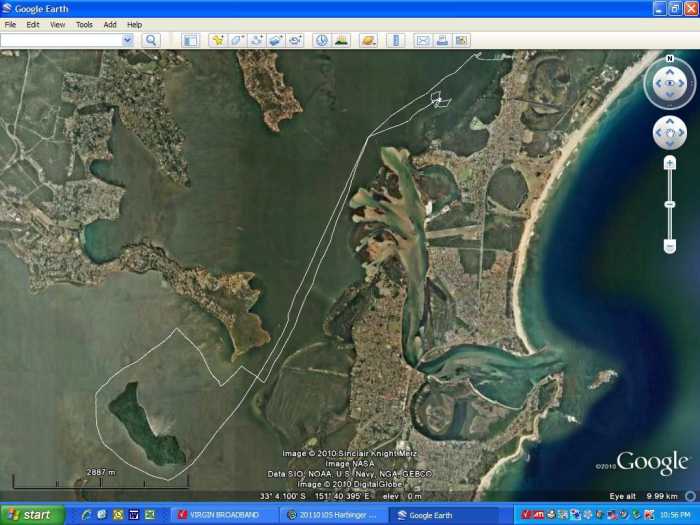Expand the search box dropdown arrow
The width and height of the screenshot is (700, 525).
pos(127,40)
